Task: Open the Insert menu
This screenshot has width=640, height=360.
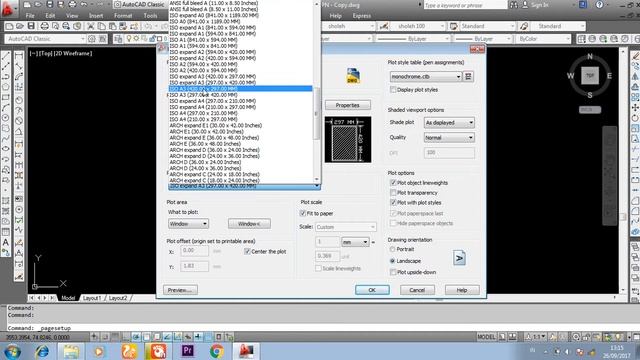Action: 96,16
